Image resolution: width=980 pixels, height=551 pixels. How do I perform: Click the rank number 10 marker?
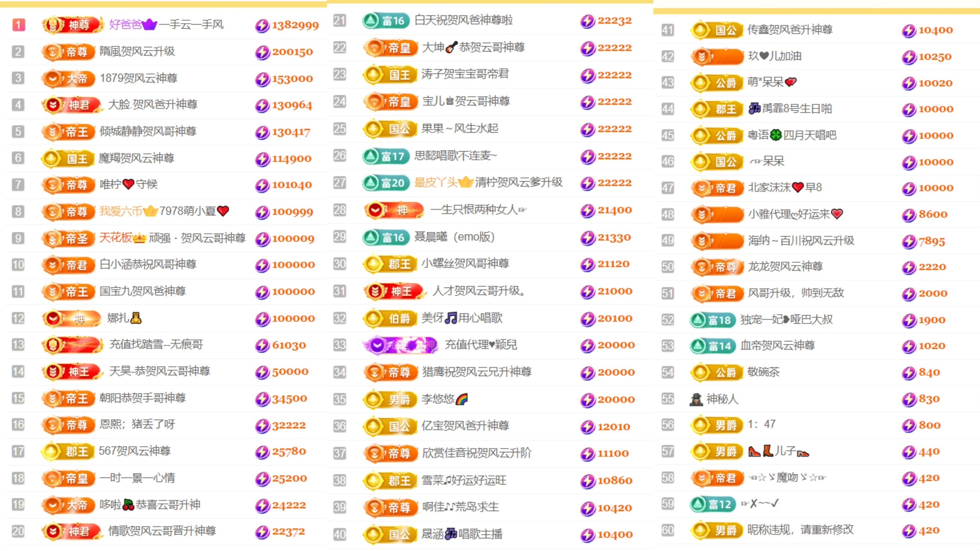click(x=18, y=265)
